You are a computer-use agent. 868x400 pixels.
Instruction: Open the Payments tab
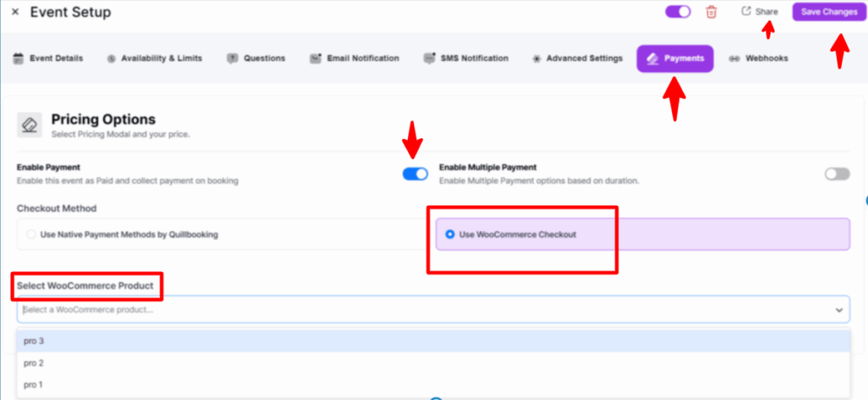(675, 58)
